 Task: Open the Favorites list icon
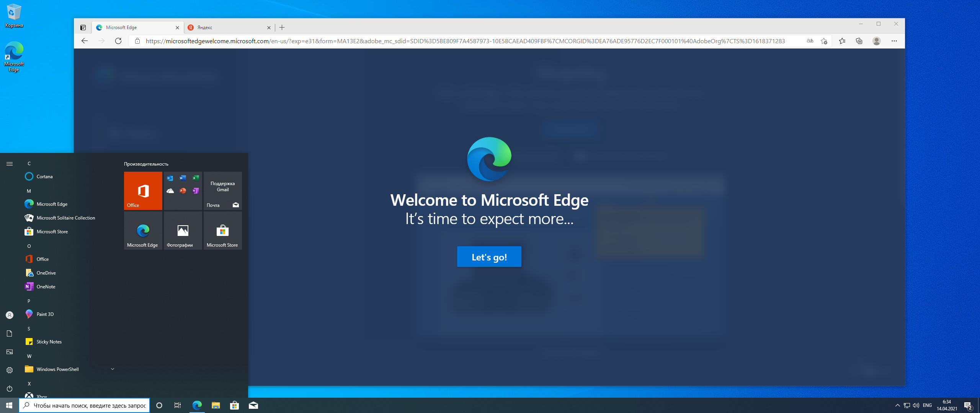tap(842, 41)
